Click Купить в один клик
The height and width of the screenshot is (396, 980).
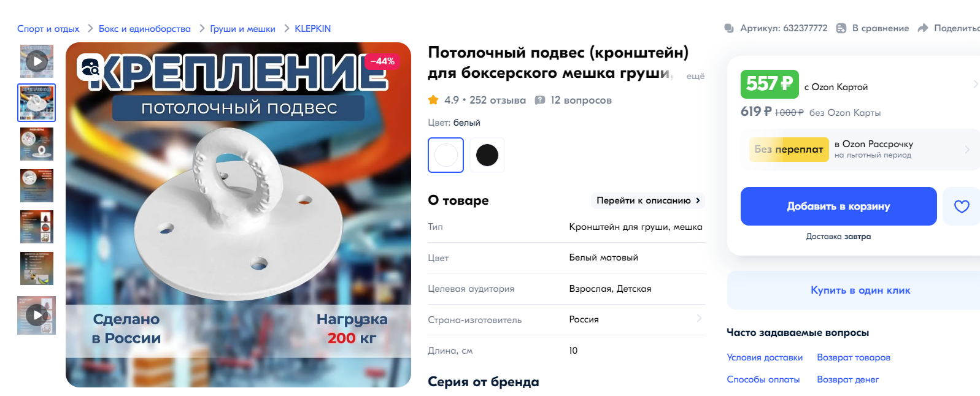pos(860,291)
